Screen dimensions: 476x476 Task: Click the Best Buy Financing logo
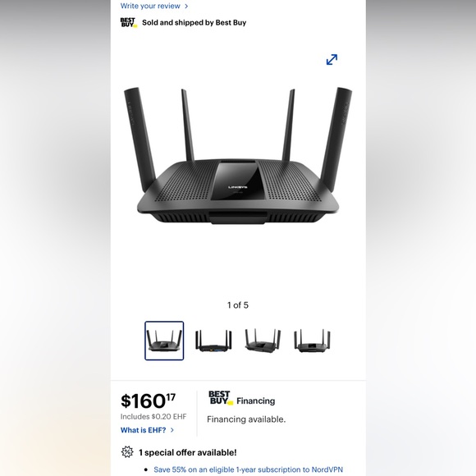coord(221,398)
